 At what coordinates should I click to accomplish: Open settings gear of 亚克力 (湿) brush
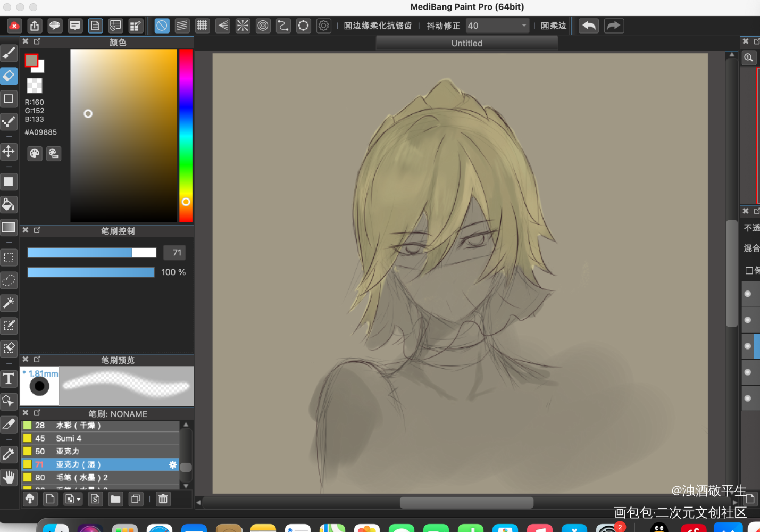click(x=173, y=464)
